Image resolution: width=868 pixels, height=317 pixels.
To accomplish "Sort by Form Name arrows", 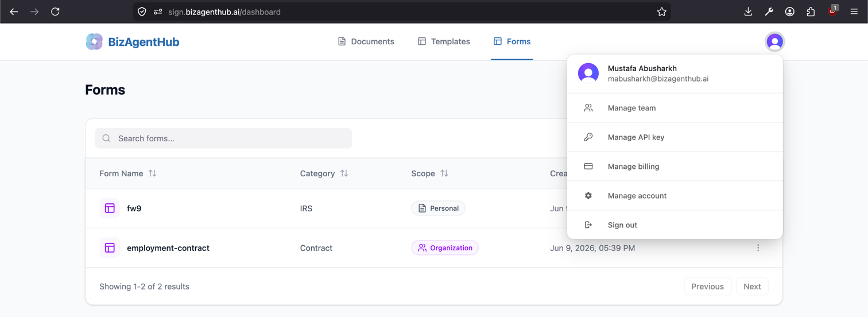I will point(152,173).
